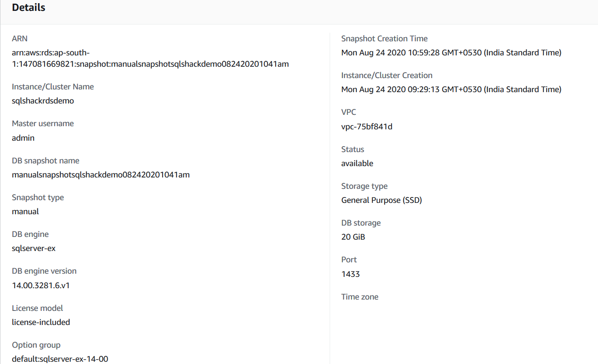The image size is (598, 364).
Task: Open the default:sqlserver-ex-14-00 option group
Action: (60, 359)
